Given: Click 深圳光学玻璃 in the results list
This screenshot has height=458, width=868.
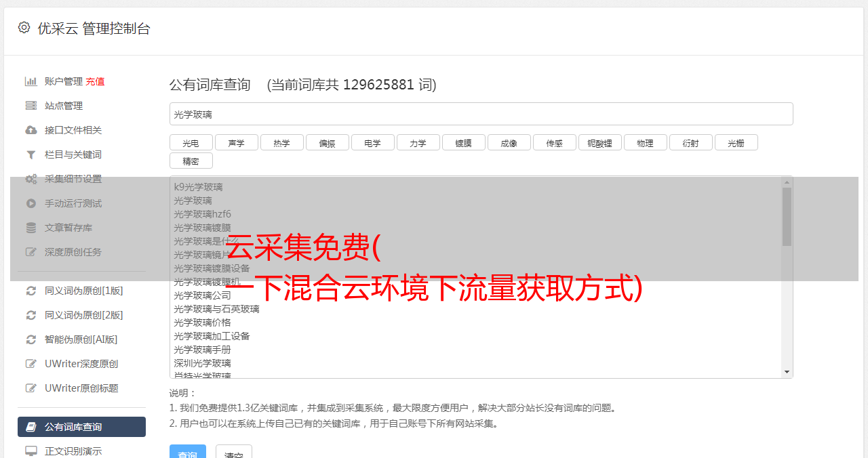Looking at the screenshot, I should (x=202, y=363).
